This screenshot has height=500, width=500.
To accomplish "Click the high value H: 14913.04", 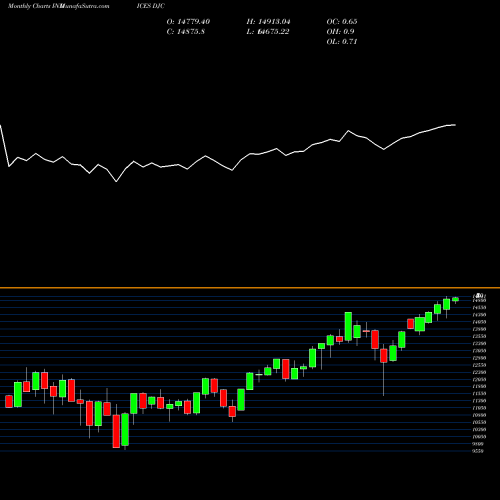I will coord(268,22).
